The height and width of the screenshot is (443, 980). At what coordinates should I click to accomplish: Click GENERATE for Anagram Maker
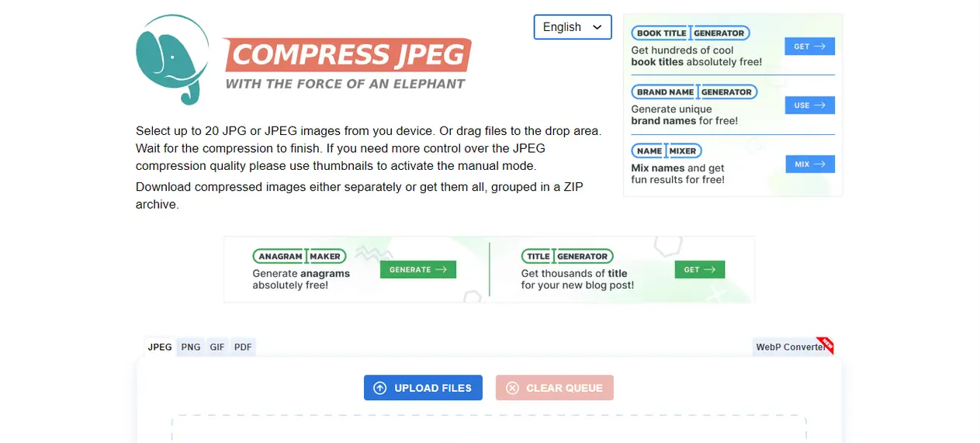click(x=418, y=269)
